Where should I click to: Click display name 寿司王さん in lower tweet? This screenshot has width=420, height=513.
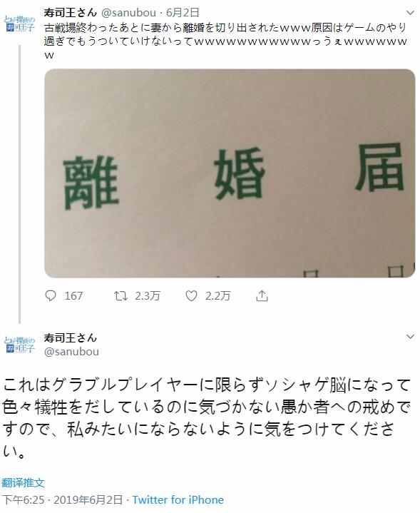pos(71,337)
